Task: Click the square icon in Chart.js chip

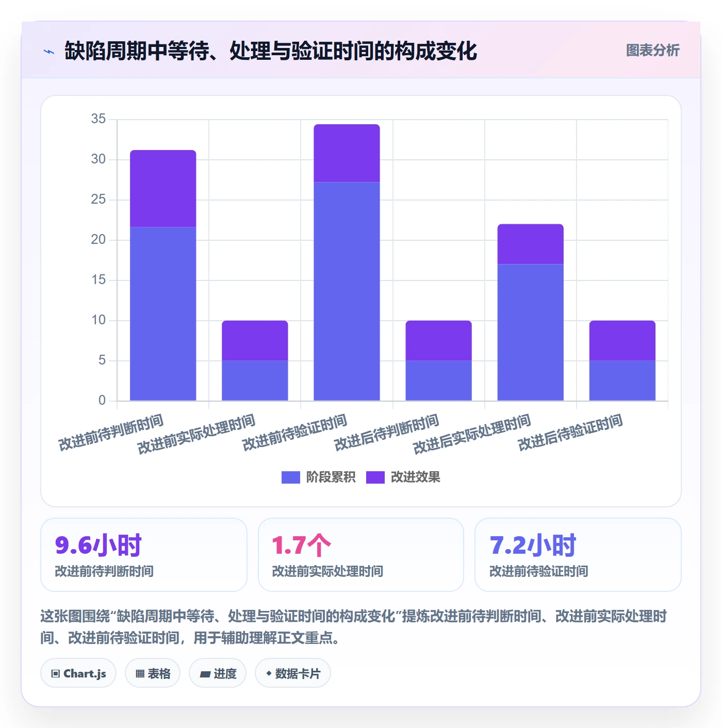Action: (x=56, y=674)
